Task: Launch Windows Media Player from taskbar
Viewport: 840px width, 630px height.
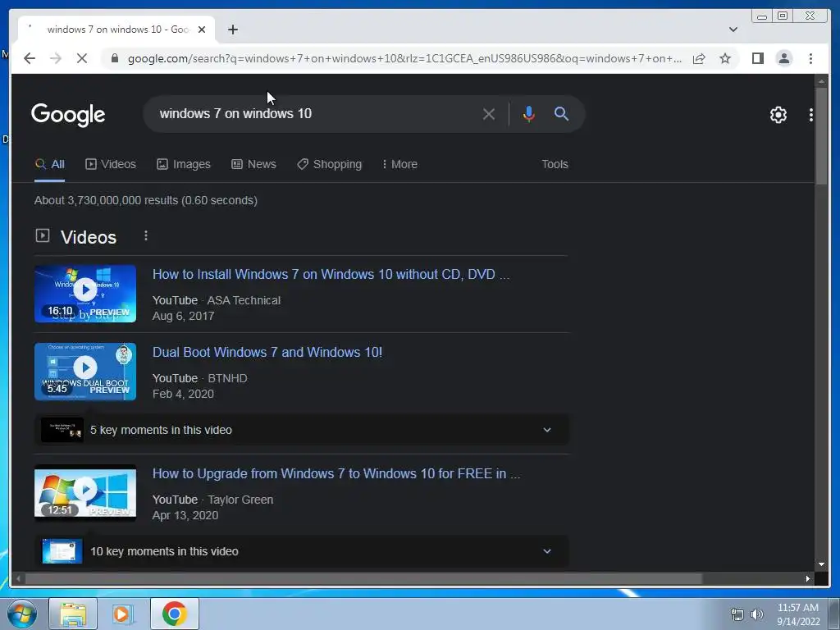Action: (x=122, y=614)
